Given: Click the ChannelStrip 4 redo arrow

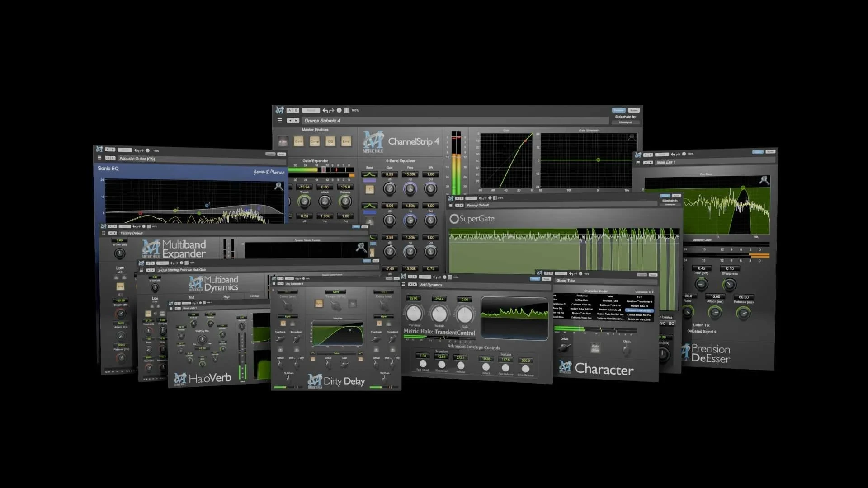Looking at the screenshot, I should pyautogui.click(x=331, y=110).
